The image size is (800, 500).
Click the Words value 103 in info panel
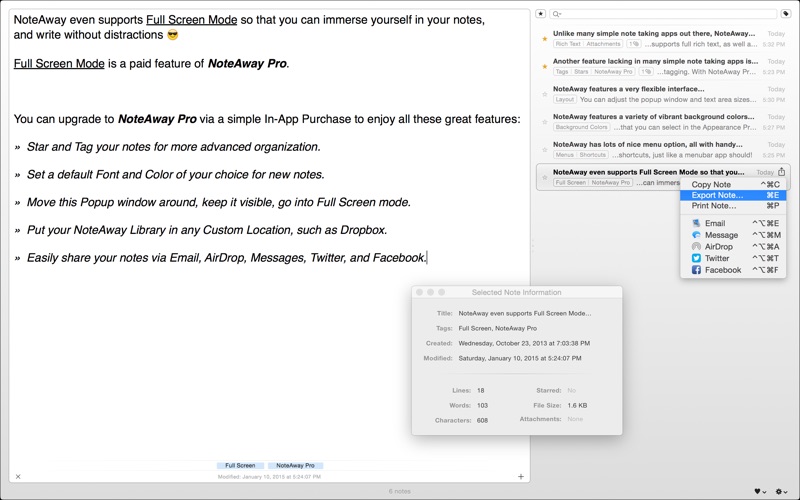[x=482, y=406]
